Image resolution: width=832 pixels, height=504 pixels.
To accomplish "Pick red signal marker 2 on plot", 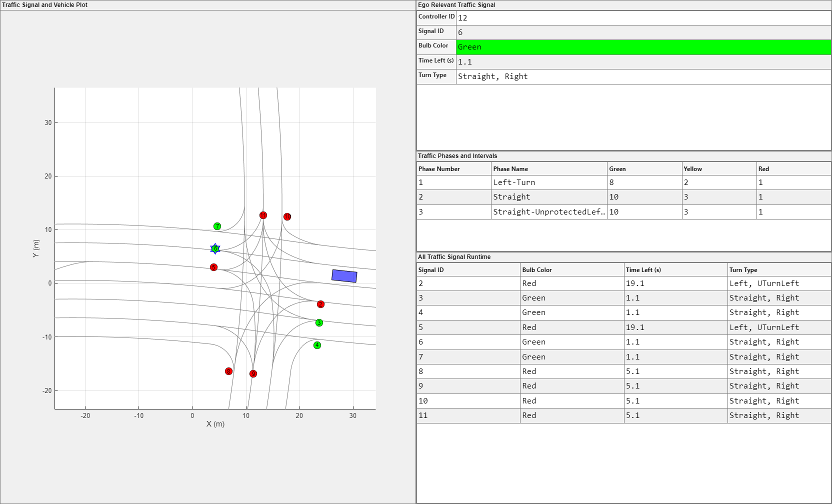I will 320,304.
